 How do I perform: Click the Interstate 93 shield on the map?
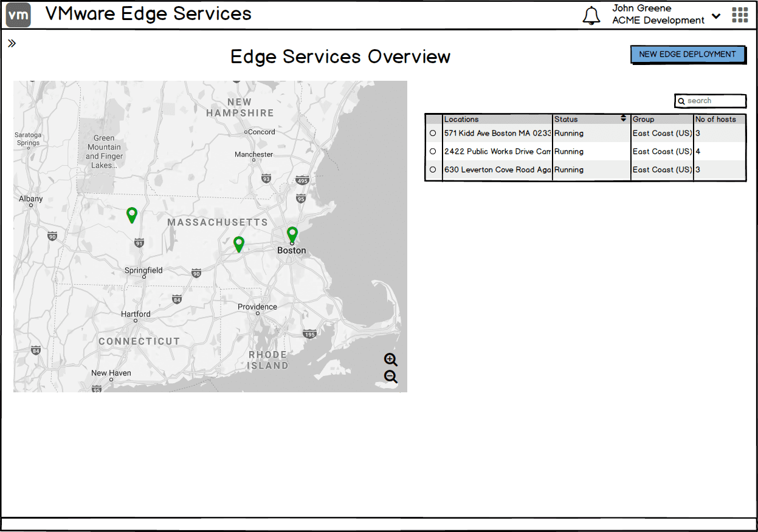click(x=266, y=179)
